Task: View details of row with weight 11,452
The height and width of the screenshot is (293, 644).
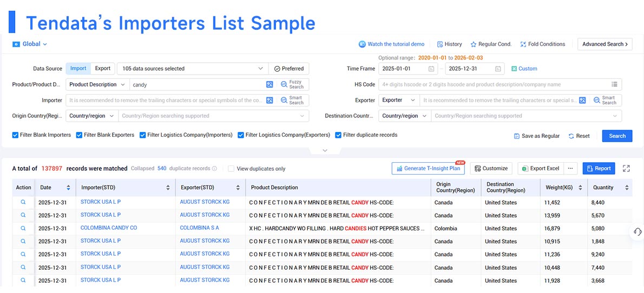Action: [23, 202]
